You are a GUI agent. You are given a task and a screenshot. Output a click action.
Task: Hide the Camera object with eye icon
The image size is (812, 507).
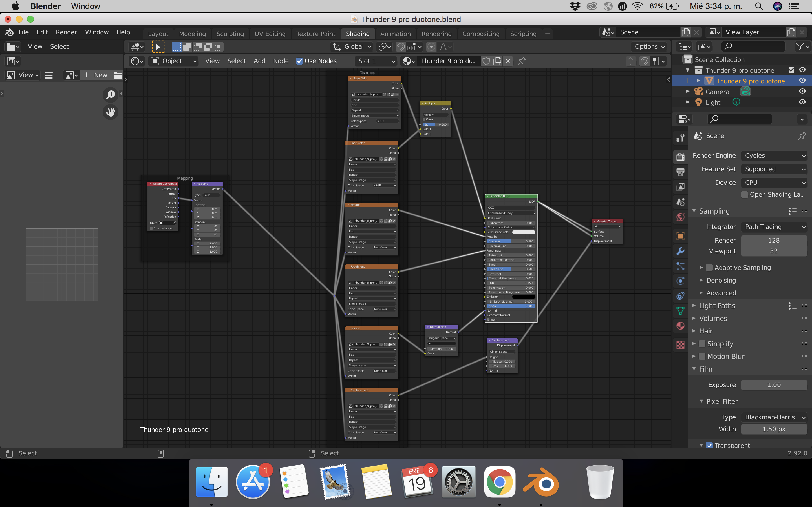(x=802, y=91)
